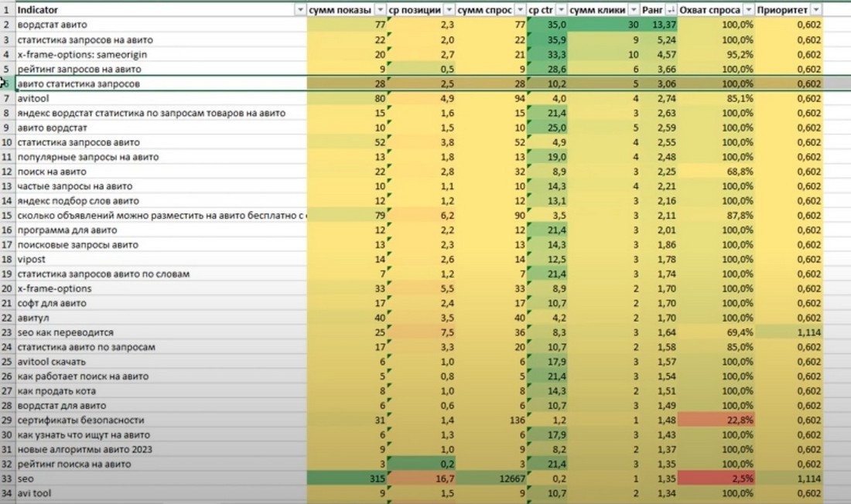Expand the ср позиции filter dropdown
851x504 pixels.
(x=447, y=10)
